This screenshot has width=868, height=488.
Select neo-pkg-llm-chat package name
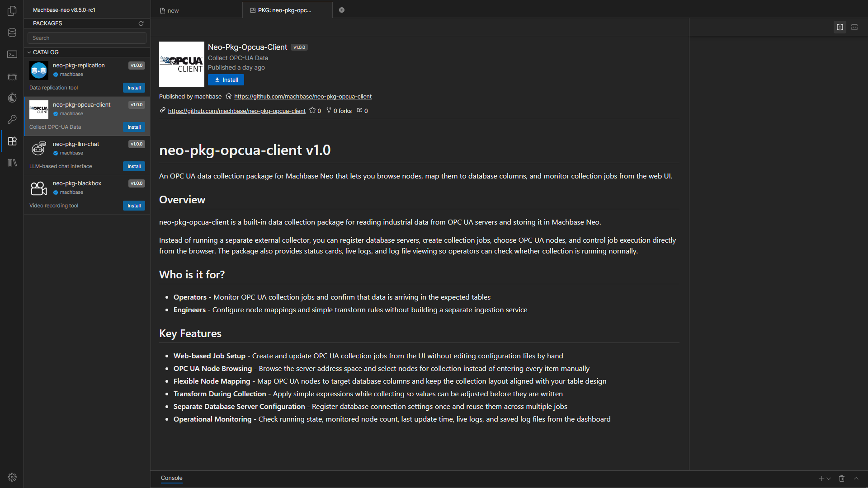pyautogui.click(x=76, y=144)
